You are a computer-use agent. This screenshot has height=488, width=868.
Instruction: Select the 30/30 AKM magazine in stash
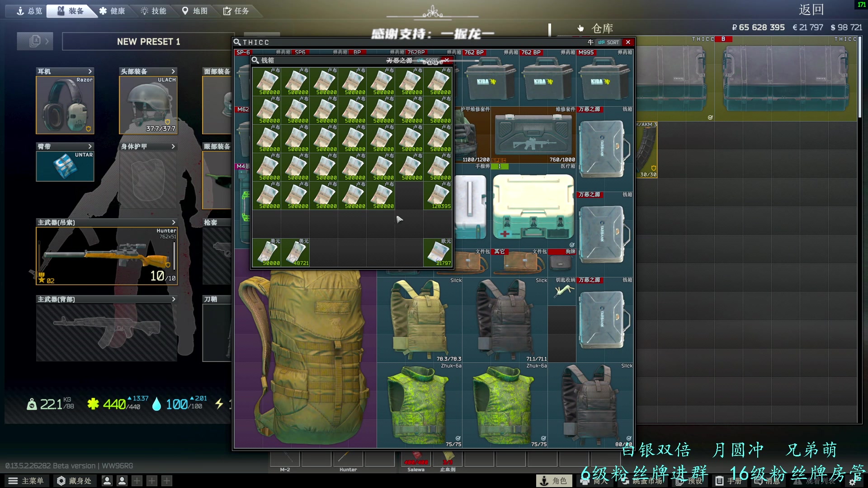pyautogui.click(x=647, y=150)
